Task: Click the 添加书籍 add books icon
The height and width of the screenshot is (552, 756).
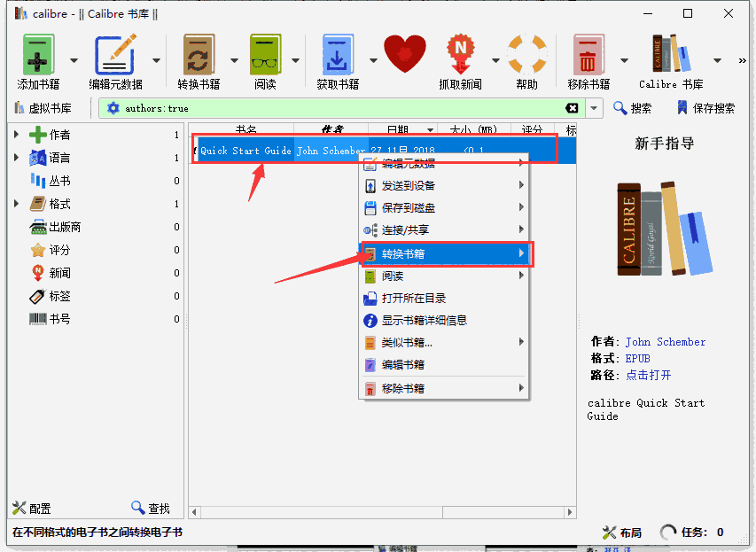Action: point(39,54)
